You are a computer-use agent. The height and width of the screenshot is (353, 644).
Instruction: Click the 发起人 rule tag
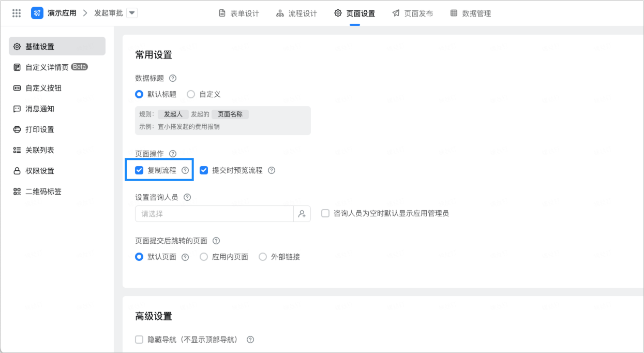[173, 114]
